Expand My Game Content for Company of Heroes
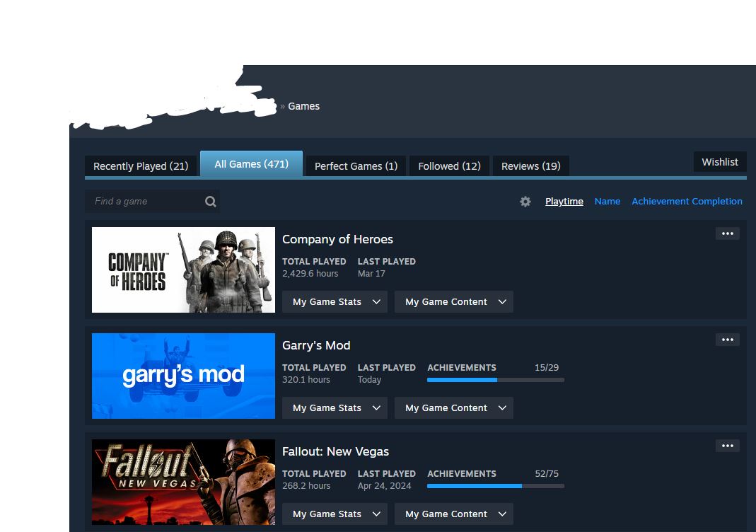Viewport: 756px width, 532px height. [x=454, y=301]
